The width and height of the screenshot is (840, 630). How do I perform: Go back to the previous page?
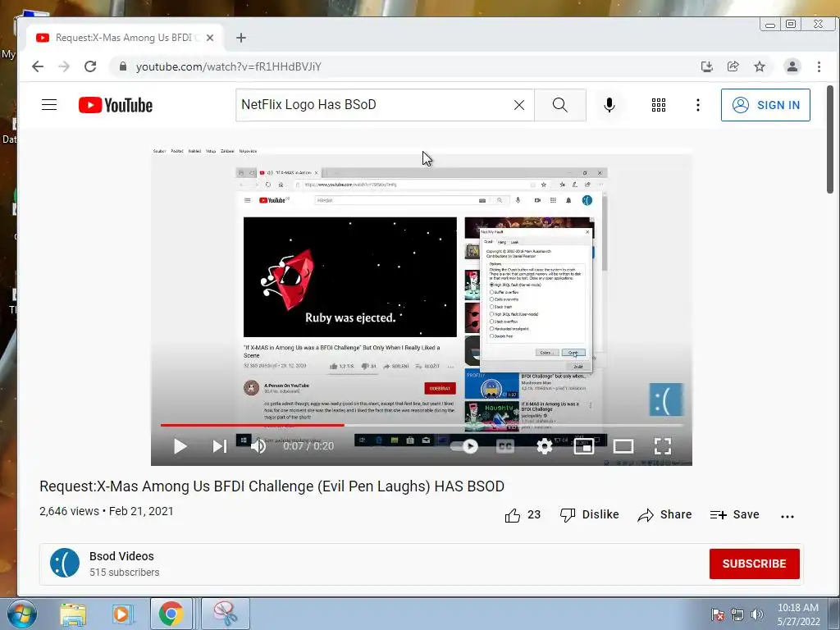38,66
